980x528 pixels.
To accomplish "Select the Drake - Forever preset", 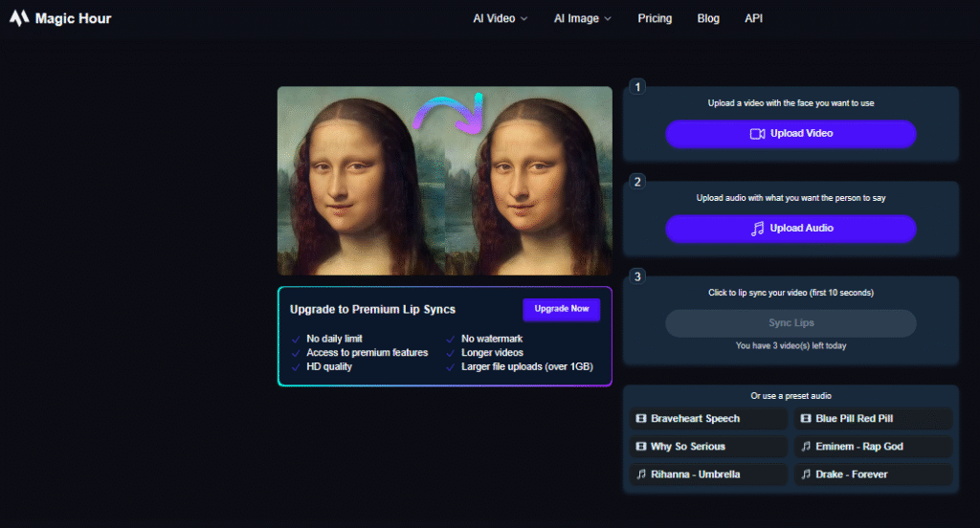I will point(873,474).
